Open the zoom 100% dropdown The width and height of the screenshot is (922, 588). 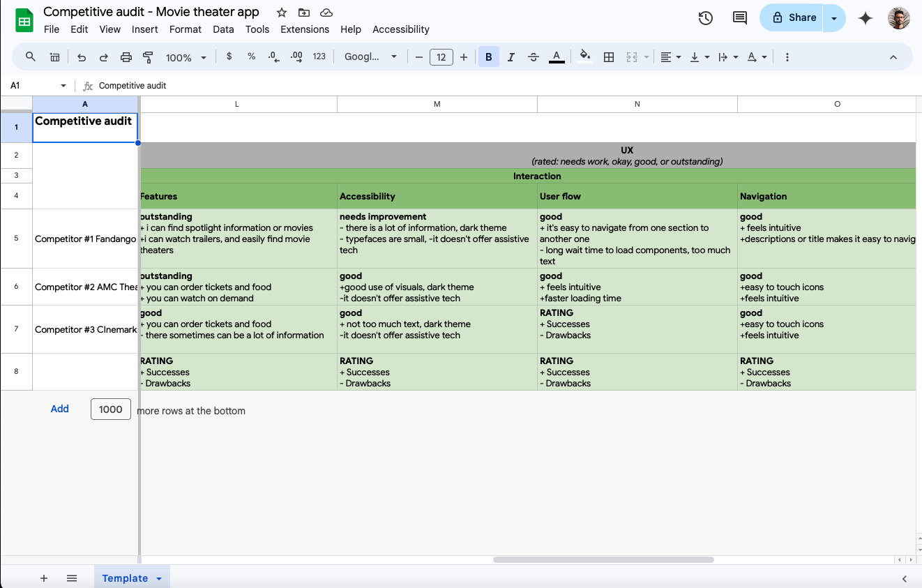186,57
